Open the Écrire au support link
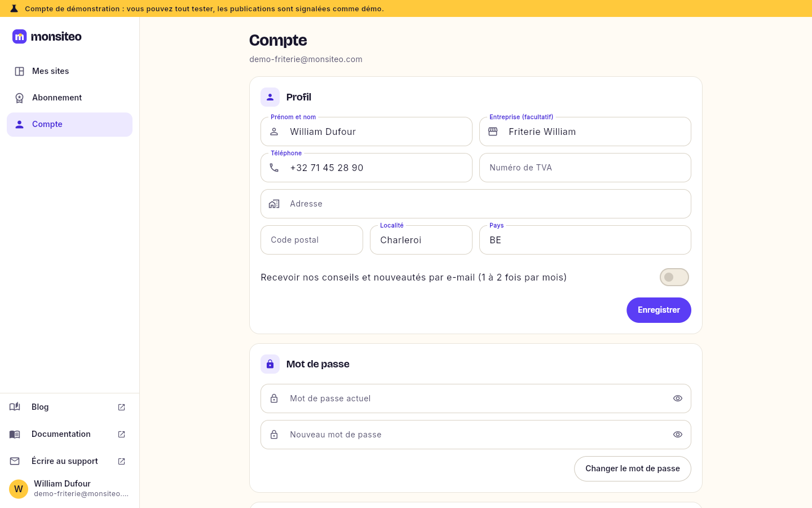Viewport: 812px width, 508px height. (69, 461)
